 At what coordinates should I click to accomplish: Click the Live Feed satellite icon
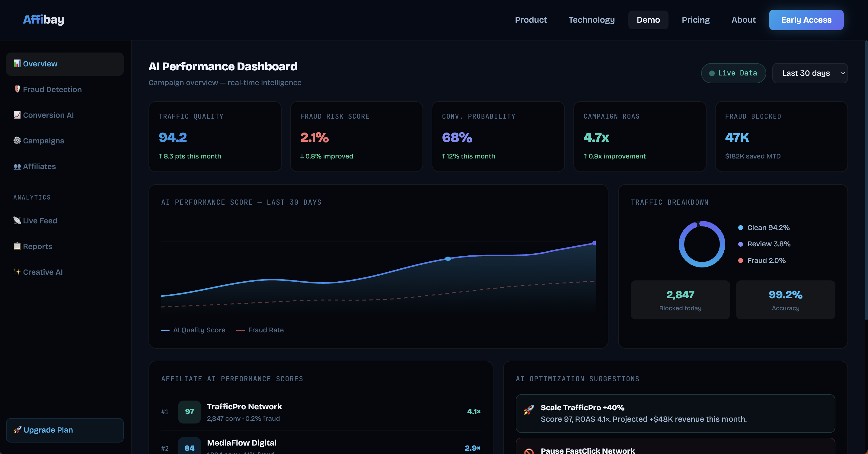17,220
